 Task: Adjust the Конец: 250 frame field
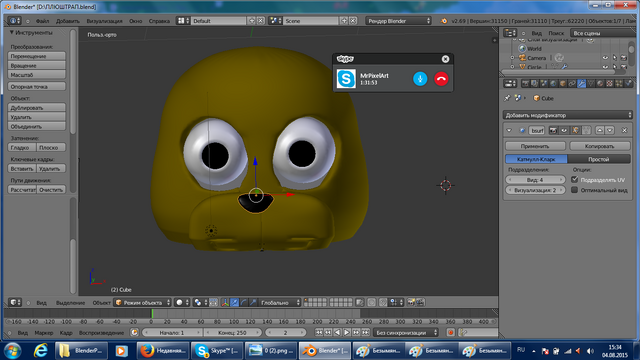point(232,333)
